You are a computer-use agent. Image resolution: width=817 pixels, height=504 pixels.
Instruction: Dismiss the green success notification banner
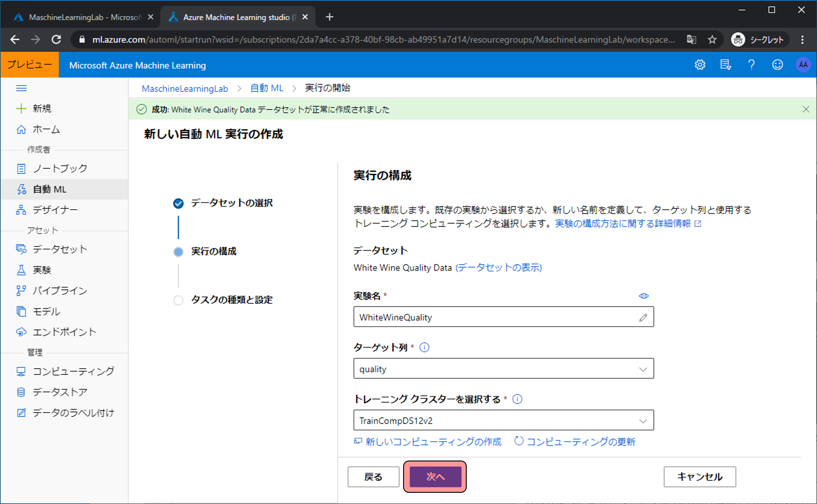pyautogui.click(x=806, y=109)
